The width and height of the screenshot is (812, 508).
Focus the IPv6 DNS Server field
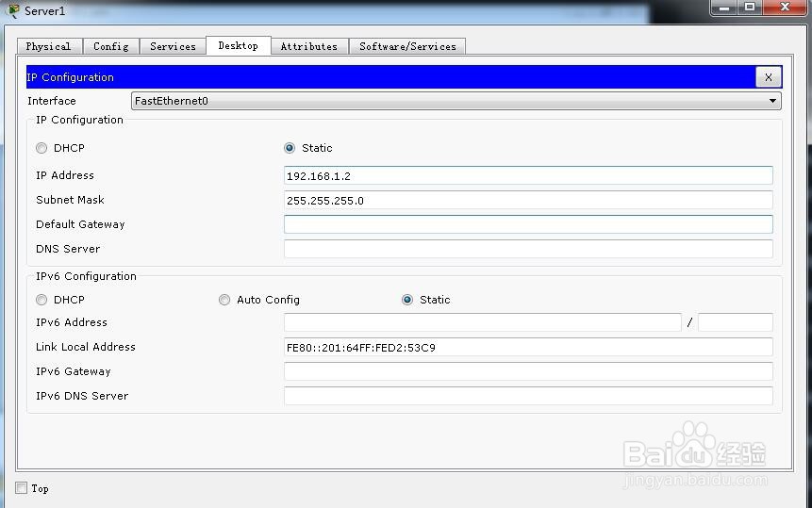pyautogui.click(x=528, y=396)
